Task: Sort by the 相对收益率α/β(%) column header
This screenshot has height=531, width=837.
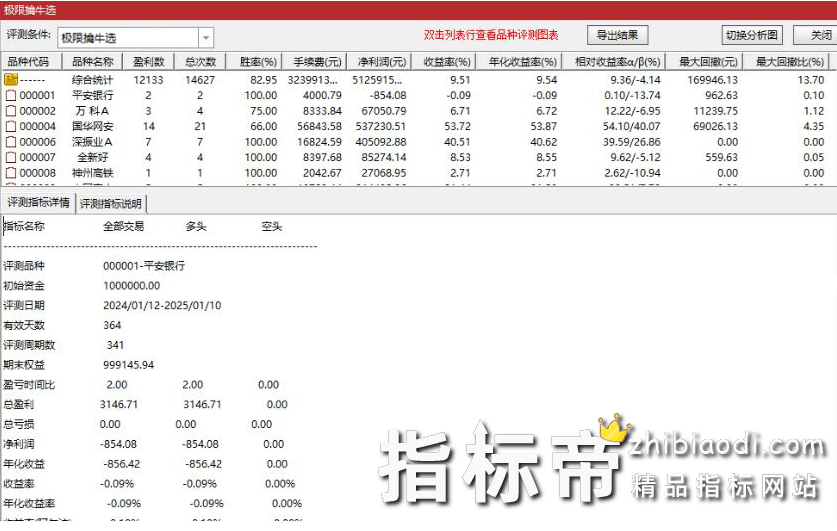Action: (613, 62)
